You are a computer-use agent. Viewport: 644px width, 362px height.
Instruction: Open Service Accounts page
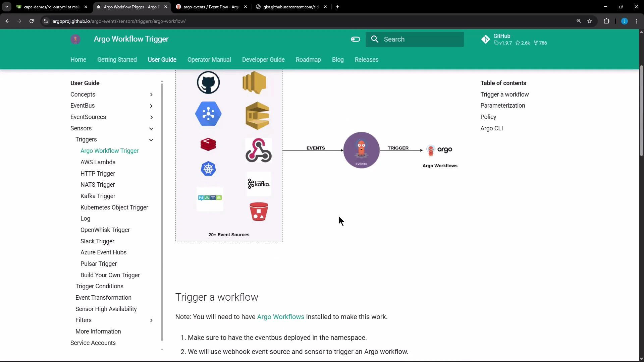click(x=93, y=343)
